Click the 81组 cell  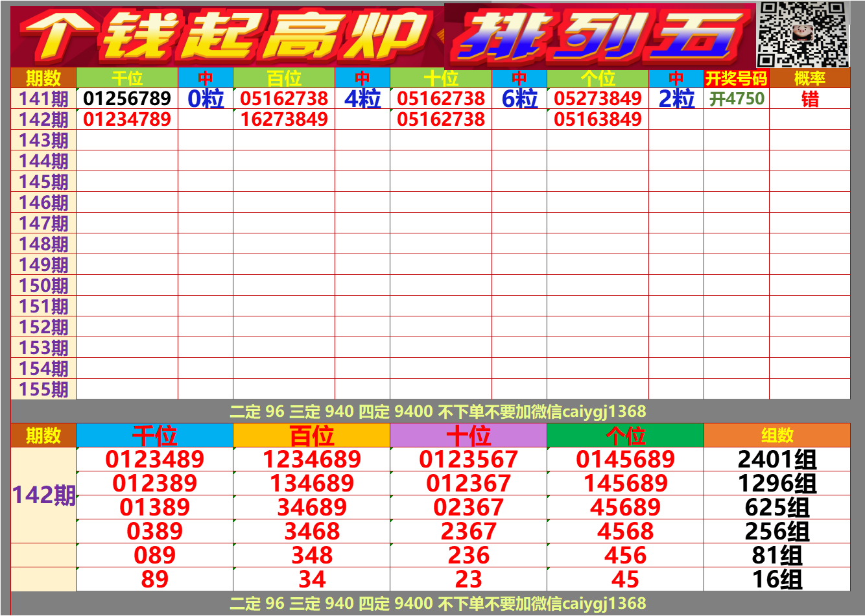777,556
